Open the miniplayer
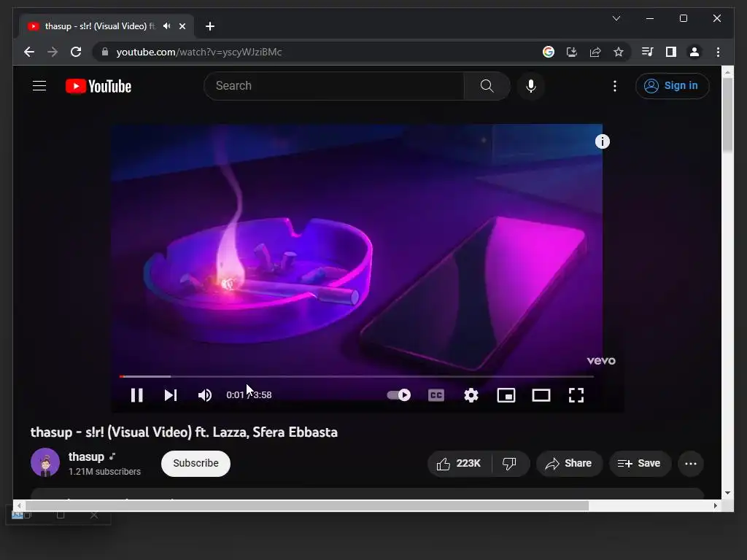The image size is (747, 560). (x=506, y=395)
